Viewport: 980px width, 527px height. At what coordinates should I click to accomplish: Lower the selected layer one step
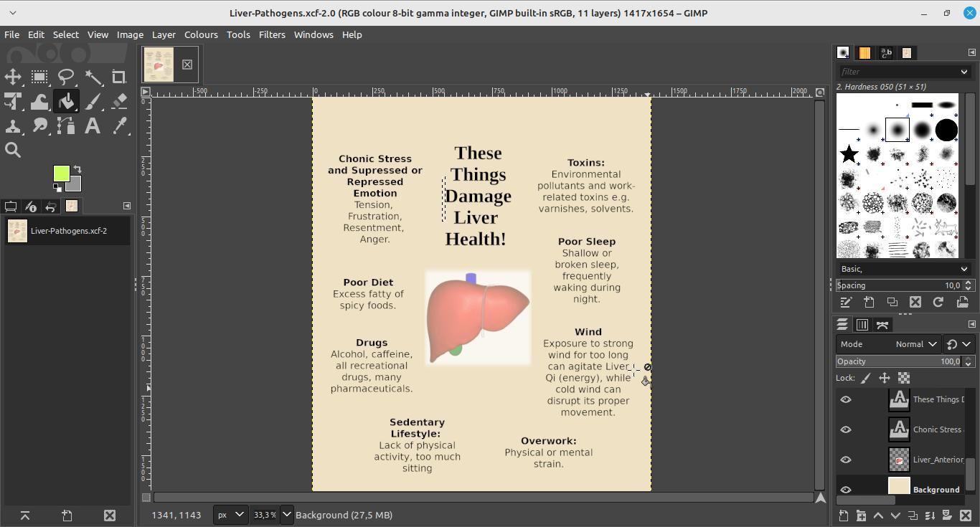(895, 516)
